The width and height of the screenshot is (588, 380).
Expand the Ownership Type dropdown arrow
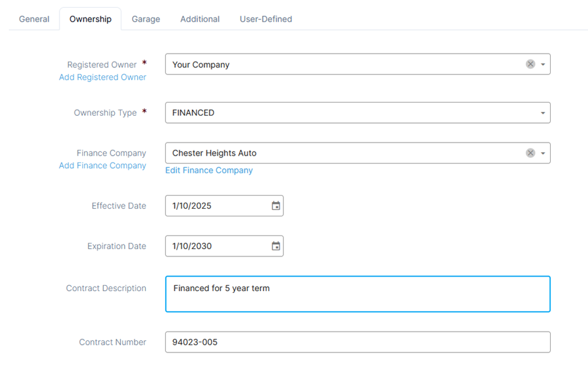point(543,113)
